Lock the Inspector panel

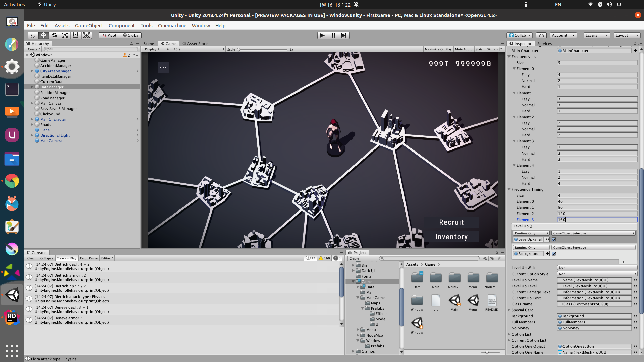(x=635, y=44)
